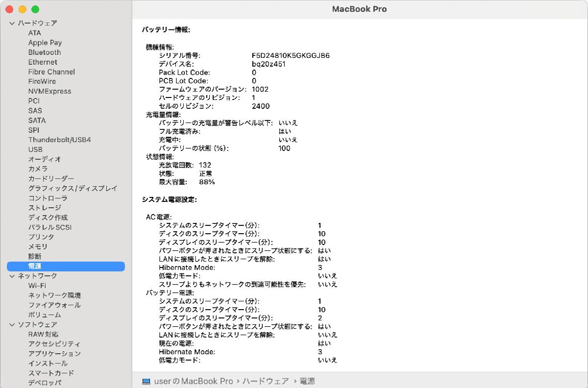Open the プリンタ entry
This screenshot has width=588, height=388.
41,237
